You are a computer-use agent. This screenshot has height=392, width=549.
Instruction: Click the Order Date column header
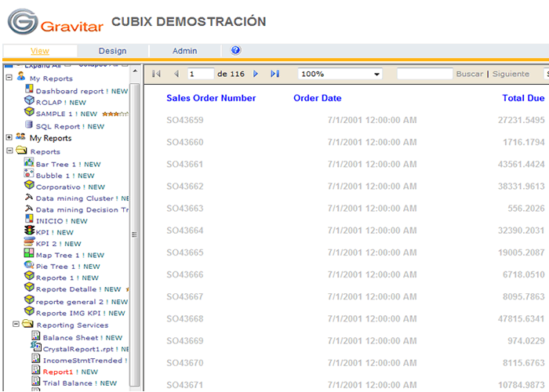(317, 98)
